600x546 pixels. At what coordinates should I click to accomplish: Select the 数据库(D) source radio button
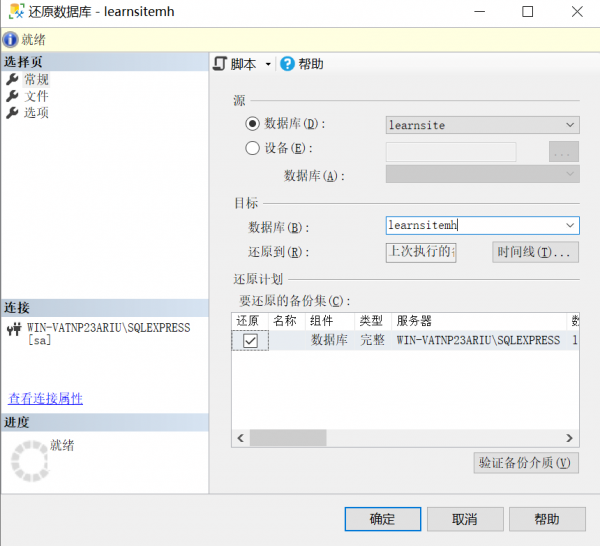252,124
